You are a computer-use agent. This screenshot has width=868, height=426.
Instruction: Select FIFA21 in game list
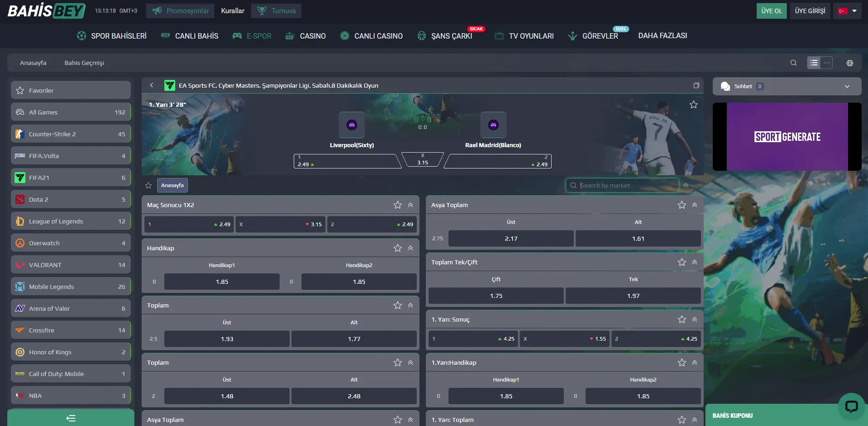pyautogui.click(x=71, y=178)
